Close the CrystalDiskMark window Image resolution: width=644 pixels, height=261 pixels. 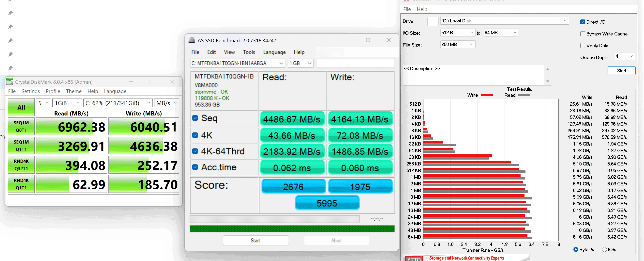tap(172, 82)
